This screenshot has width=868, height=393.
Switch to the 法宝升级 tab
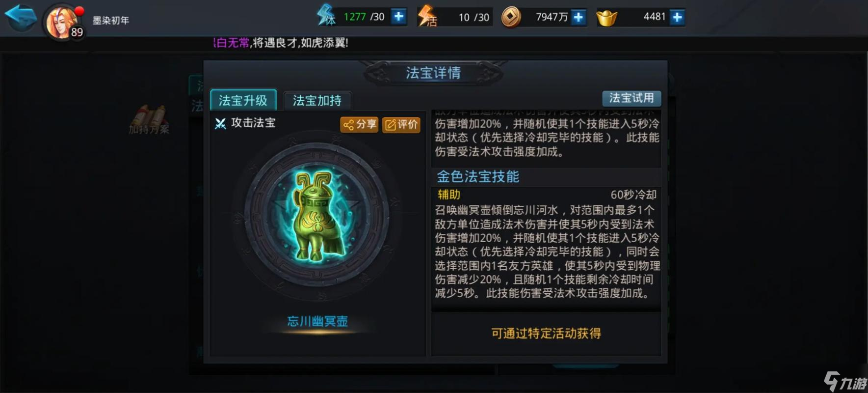pos(243,100)
